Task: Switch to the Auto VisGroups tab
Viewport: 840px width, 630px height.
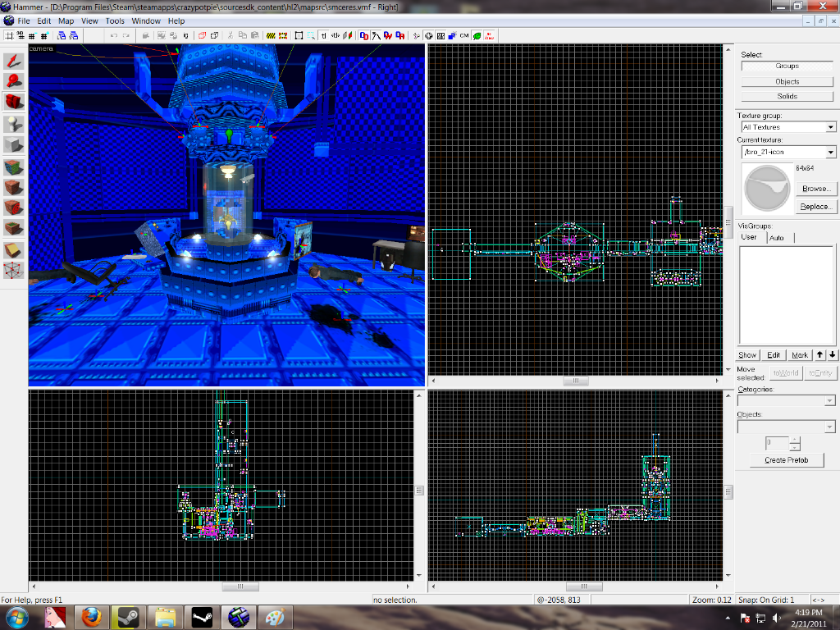Action: click(777, 238)
